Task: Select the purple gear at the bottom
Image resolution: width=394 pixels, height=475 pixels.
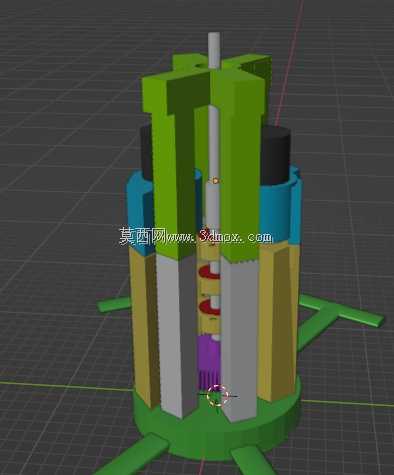Action: click(x=208, y=362)
